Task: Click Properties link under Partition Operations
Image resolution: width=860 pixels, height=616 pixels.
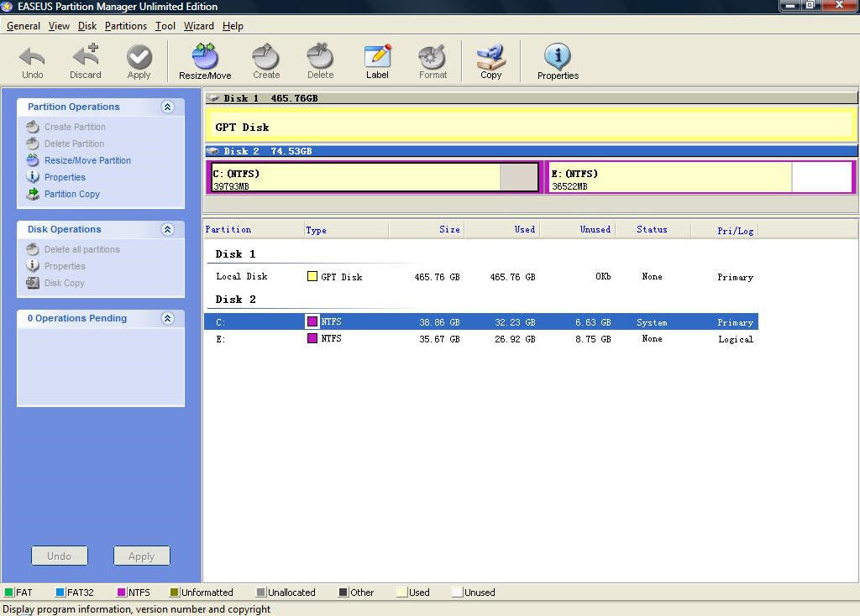Action: pos(65,177)
